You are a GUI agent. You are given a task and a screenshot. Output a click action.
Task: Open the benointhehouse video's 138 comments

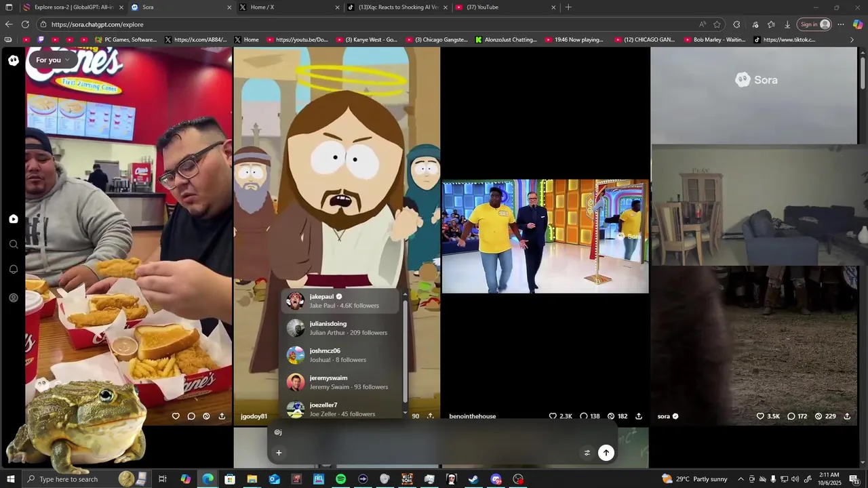pyautogui.click(x=590, y=416)
